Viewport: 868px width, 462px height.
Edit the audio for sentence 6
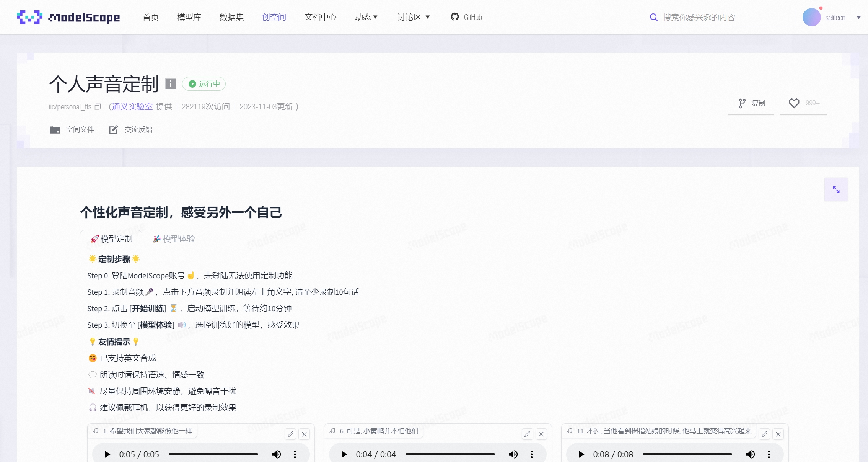(527, 434)
